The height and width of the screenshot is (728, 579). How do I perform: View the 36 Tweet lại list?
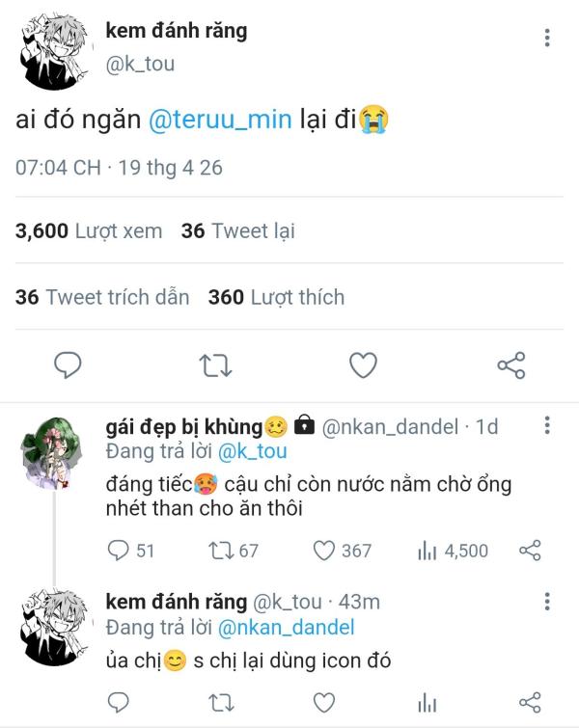point(238,230)
